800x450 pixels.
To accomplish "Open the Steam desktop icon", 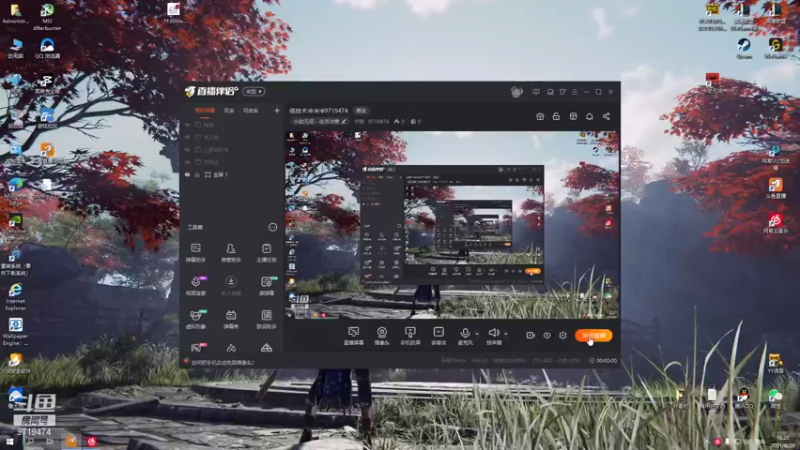I will (x=744, y=49).
